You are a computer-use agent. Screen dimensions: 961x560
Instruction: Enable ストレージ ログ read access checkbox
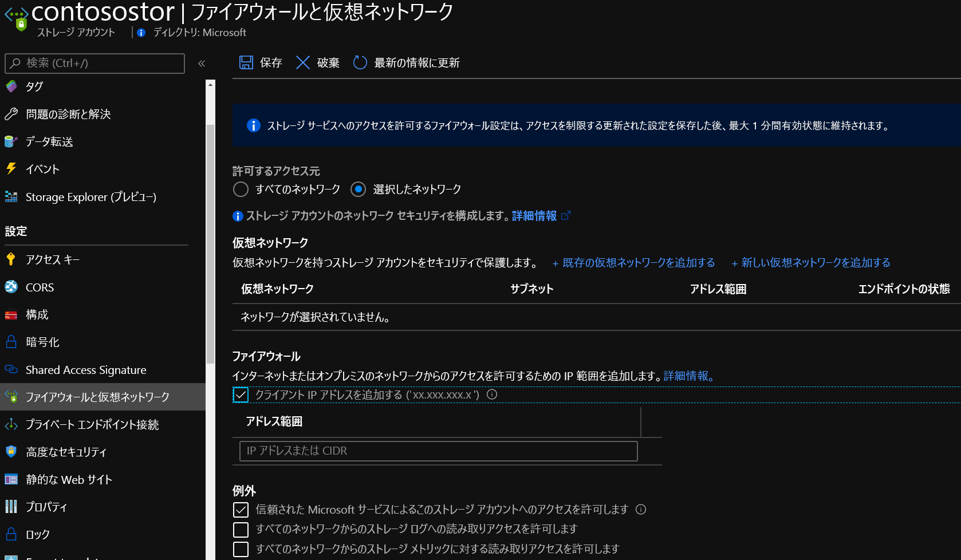click(x=241, y=529)
